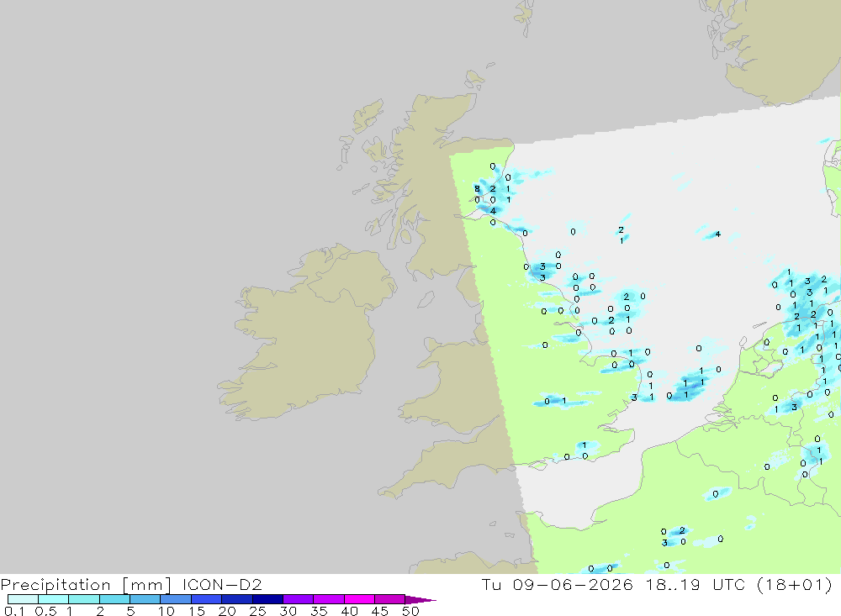The width and height of the screenshot is (841, 616).
Task: Click the 0.1–0.5 mm lightest cyan legend swatch
Action: [x=23, y=599]
